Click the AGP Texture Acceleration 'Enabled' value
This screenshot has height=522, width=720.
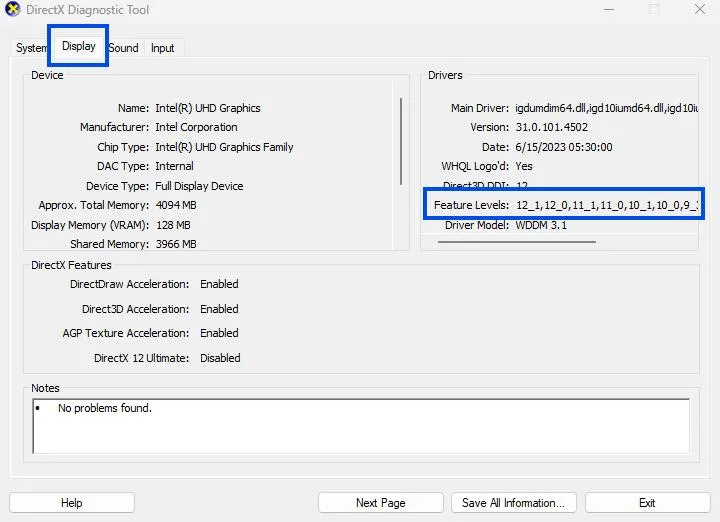[219, 333]
